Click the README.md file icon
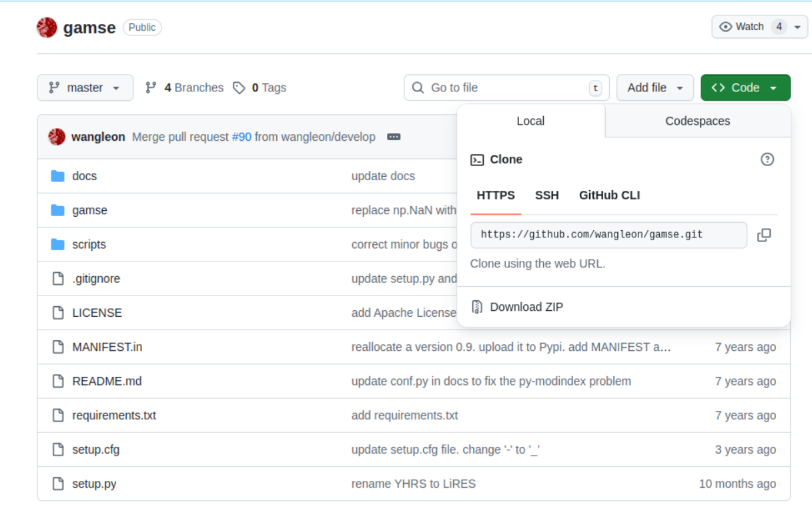Screen dimensions: 812x507 click(x=58, y=381)
